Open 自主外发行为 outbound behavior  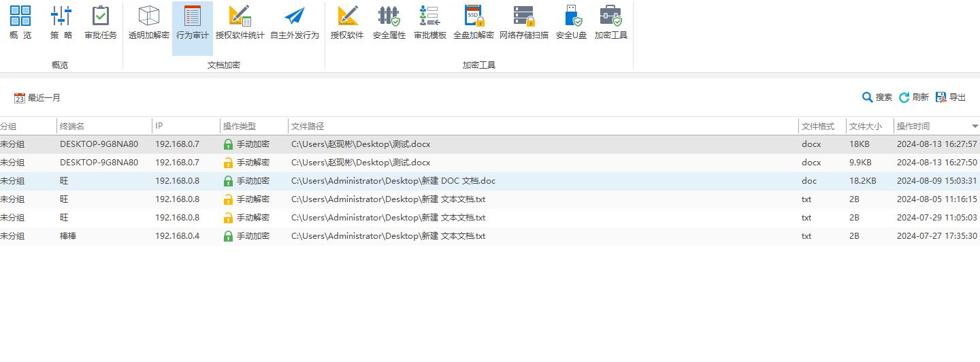pyautogui.click(x=295, y=22)
